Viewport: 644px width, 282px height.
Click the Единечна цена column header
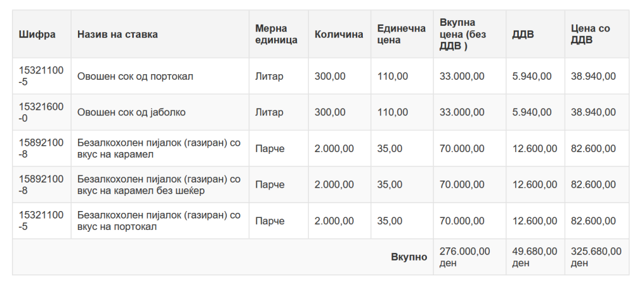(393, 34)
